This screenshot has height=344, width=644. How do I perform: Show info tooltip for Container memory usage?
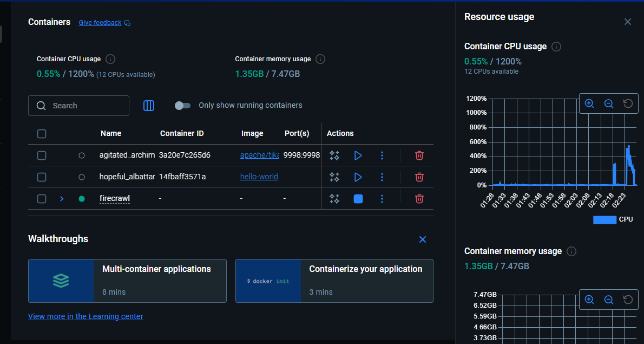(320, 59)
